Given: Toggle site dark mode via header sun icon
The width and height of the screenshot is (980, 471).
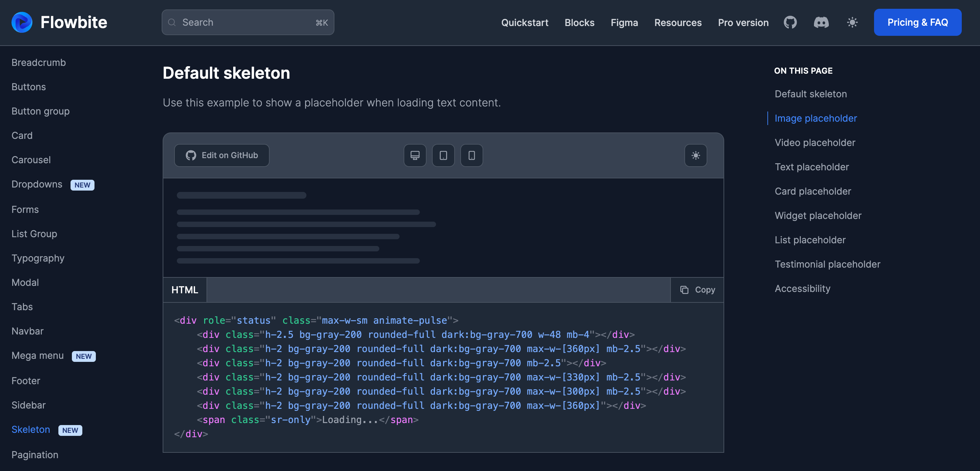Looking at the screenshot, I should pos(852,22).
